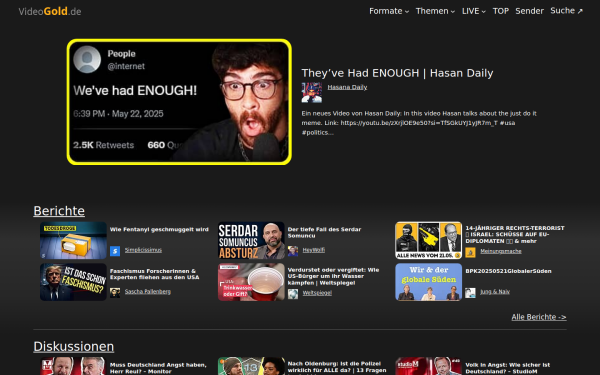Click the Sascha Pallenberg channel avatar

[x=115, y=292]
